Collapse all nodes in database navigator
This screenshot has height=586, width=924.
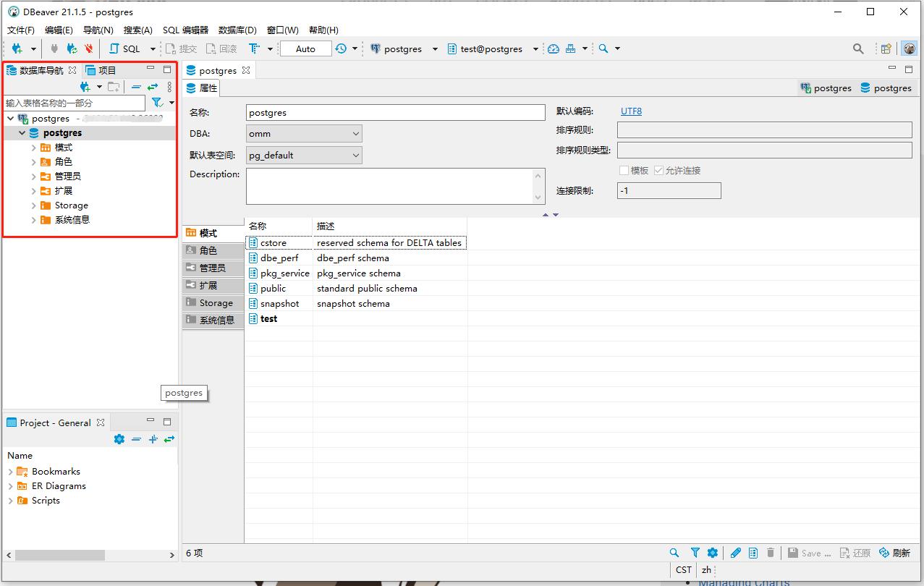pos(136,87)
